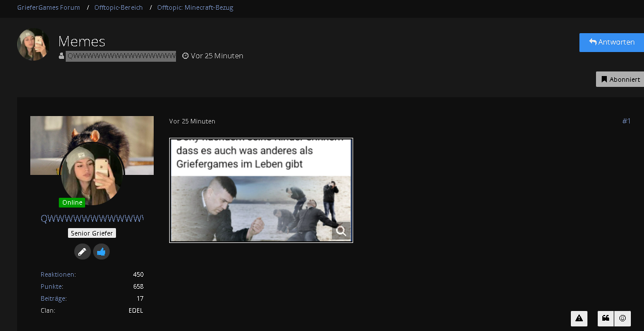The image size is (644, 331).
Task: Toggle the Abonniert subscription button
Action: coord(620,79)
